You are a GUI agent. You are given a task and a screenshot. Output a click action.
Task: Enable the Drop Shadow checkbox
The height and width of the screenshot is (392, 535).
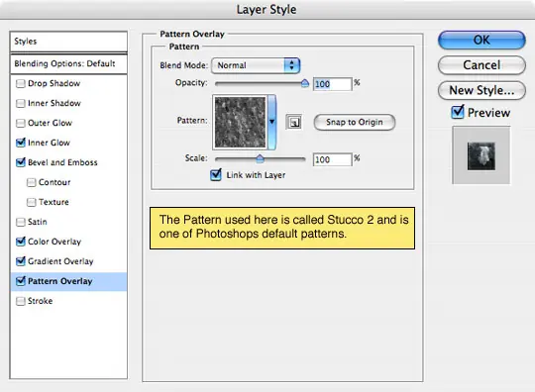pyautogui.click(x=21, y=83)
